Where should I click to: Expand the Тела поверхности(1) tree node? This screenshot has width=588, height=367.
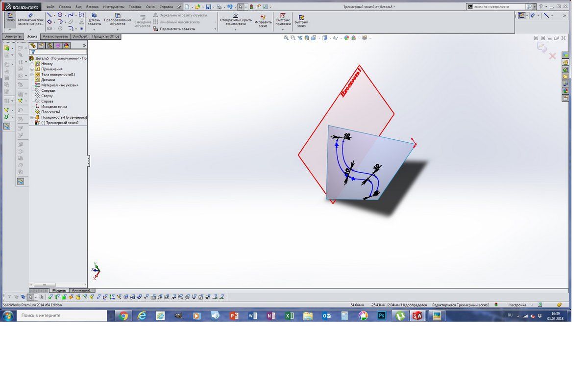coord(32,75)
